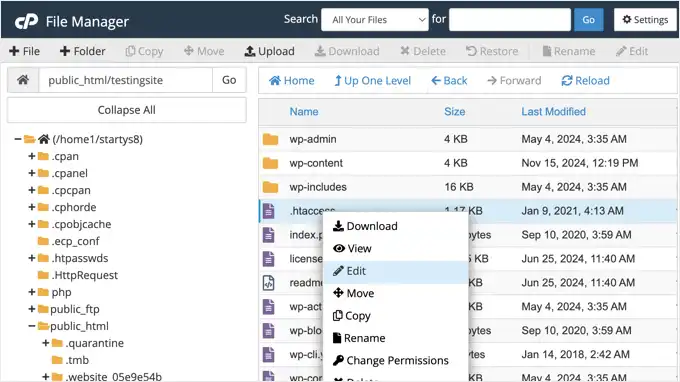
Task: Click the wp-cli file icon
Action: [269, 354]
